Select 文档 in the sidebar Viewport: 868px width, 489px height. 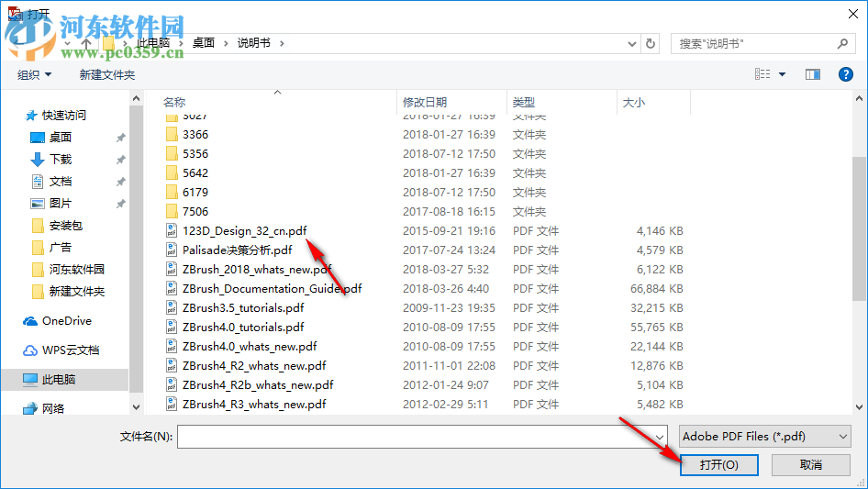pos(61,182)
